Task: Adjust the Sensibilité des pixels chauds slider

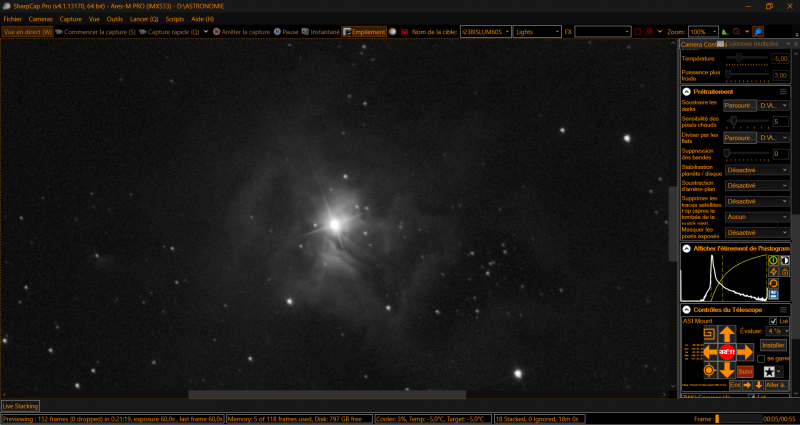Action: coord(733,121)
